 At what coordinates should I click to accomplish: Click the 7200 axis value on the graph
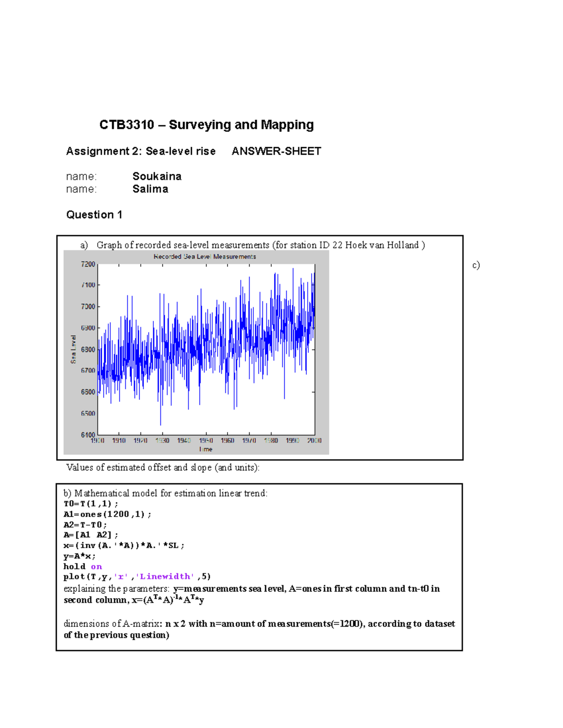click(x=89, y=264)
